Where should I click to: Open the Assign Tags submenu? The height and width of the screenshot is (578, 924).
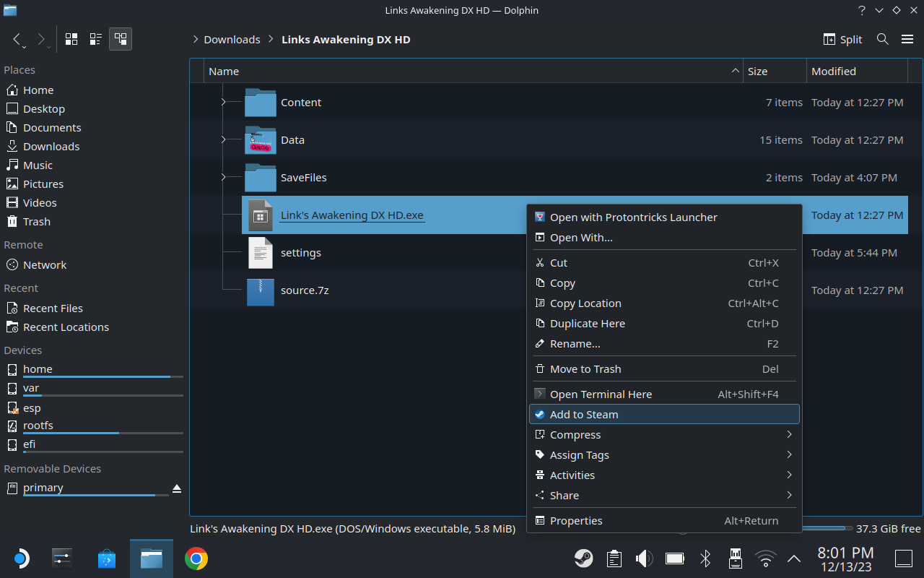click(x=664, y=455)
